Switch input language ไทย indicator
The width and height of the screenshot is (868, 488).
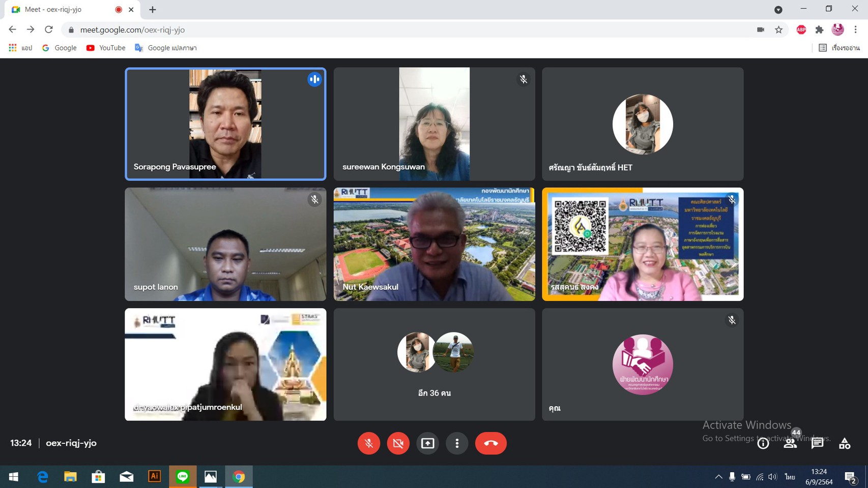point(790,477)
